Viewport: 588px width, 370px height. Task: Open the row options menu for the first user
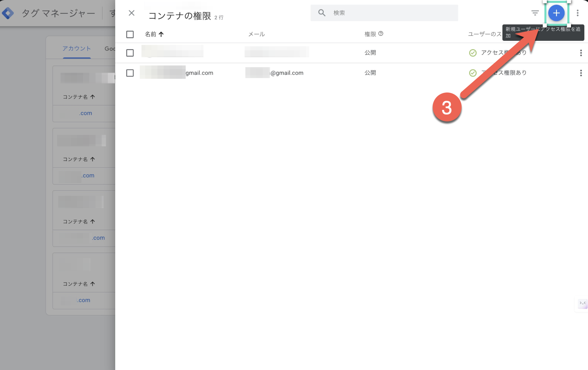point(581,53)
